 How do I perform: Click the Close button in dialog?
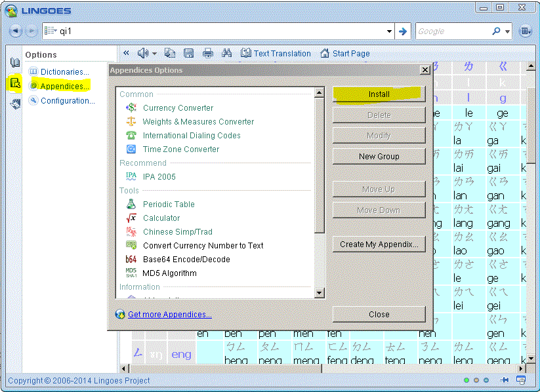(379, 314)
